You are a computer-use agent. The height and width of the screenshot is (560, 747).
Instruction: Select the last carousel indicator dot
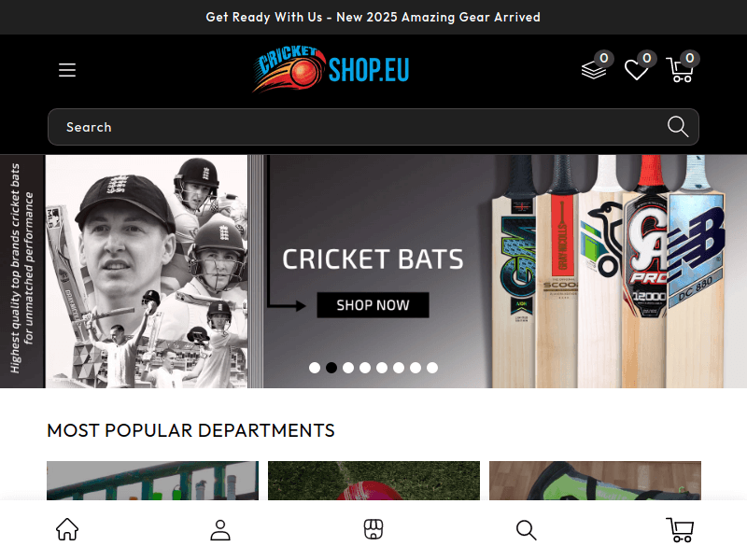coord(431,368)
